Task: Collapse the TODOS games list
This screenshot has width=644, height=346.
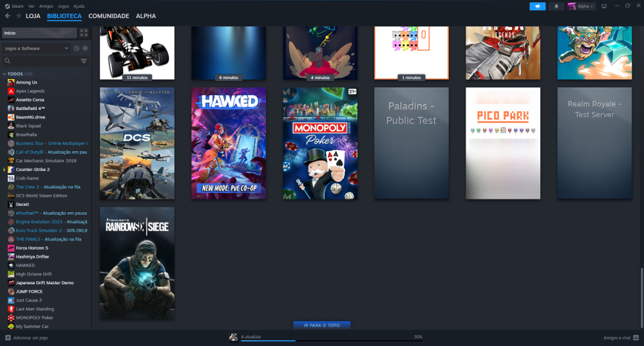Action: click(x=5, y=74)
